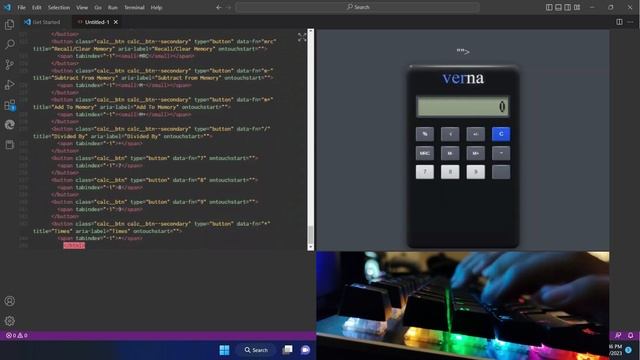Click the expand icon over the code editor
The image size is (640, 360).
point(302,38)
